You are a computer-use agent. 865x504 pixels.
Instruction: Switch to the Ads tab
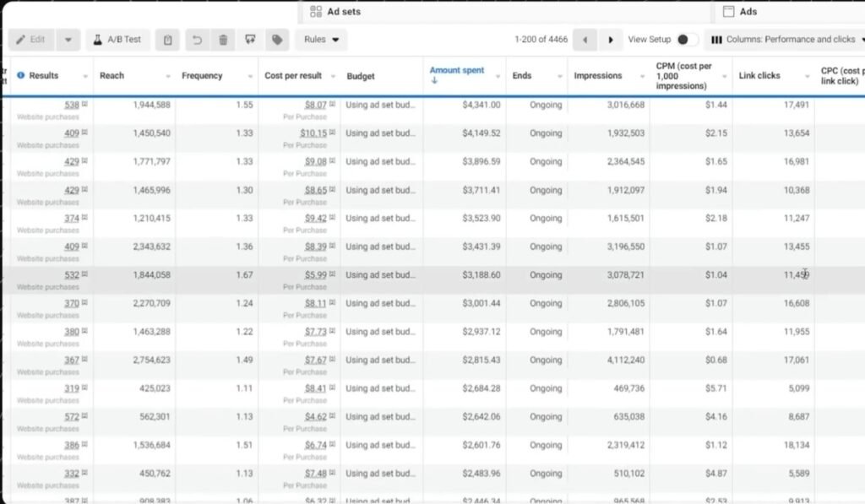click(748, 12)
